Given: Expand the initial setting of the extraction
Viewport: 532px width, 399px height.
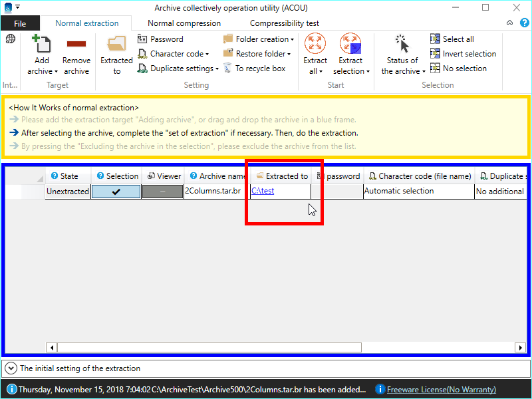Looking at the screenshot, I should click(11, 368).
